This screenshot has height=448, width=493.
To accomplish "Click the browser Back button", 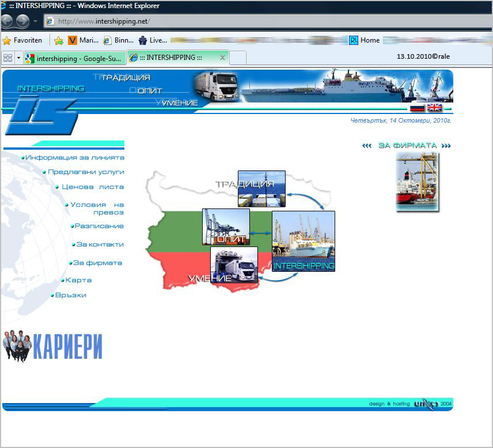I will 7,21.
